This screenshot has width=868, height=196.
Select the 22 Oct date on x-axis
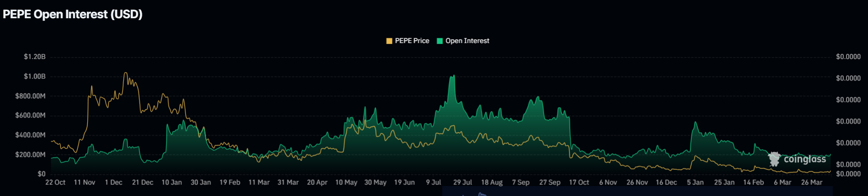point(55,182)
